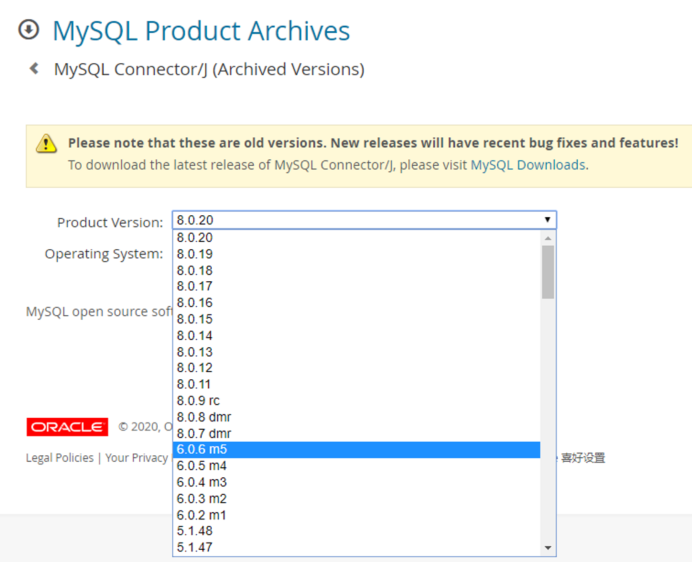
Task: Click the version list scrollbar thumb
Action: pyautogui.click(x=547, y=272)
